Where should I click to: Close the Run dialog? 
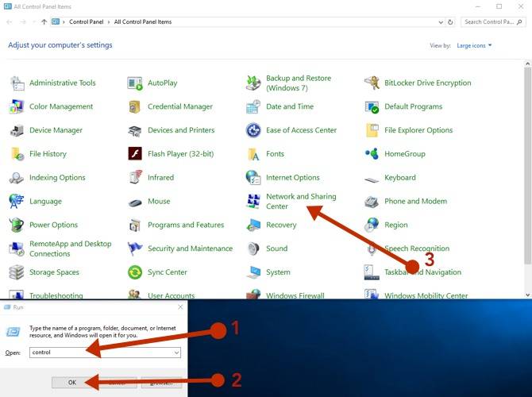(x=180, y=307)
